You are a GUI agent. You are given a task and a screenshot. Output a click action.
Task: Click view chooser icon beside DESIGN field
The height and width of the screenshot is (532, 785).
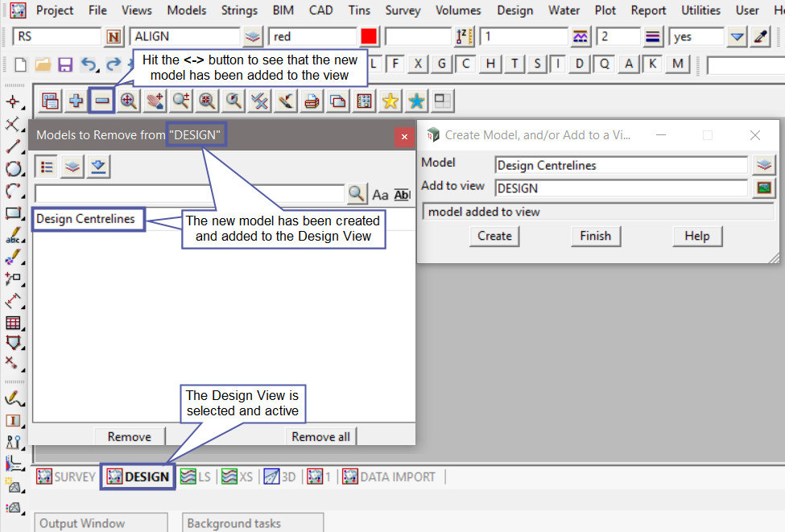(764, 188)
